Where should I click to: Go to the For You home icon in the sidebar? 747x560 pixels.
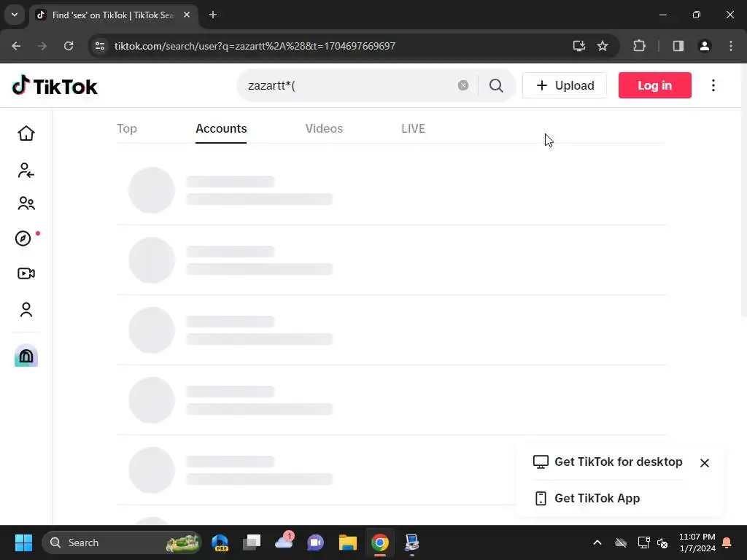(x=26, y=133)
